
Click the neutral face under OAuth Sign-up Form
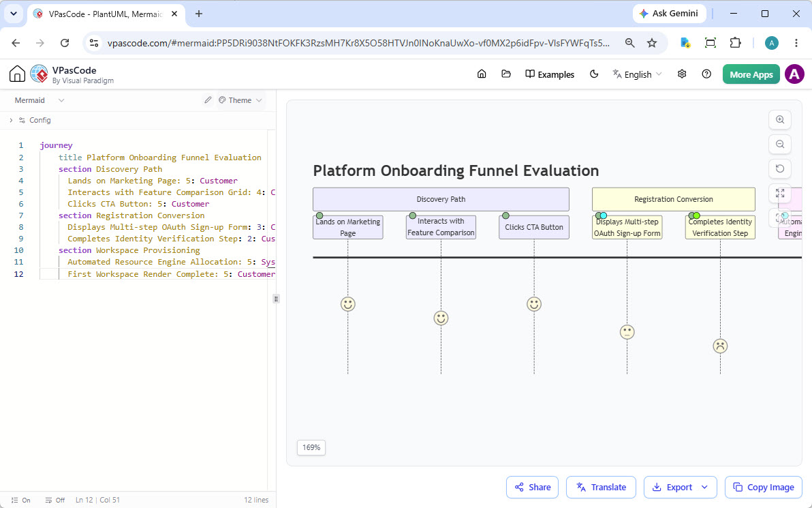[627, 332]
